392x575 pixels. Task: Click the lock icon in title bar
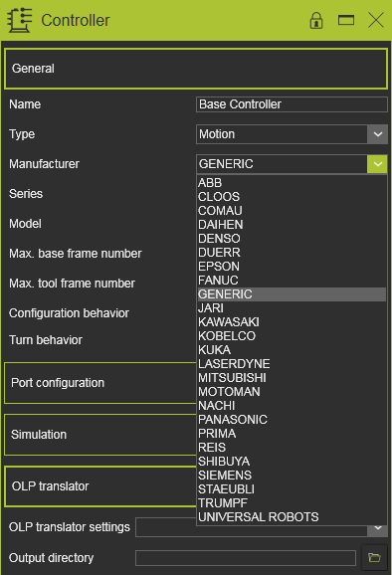tap(316, 20)
